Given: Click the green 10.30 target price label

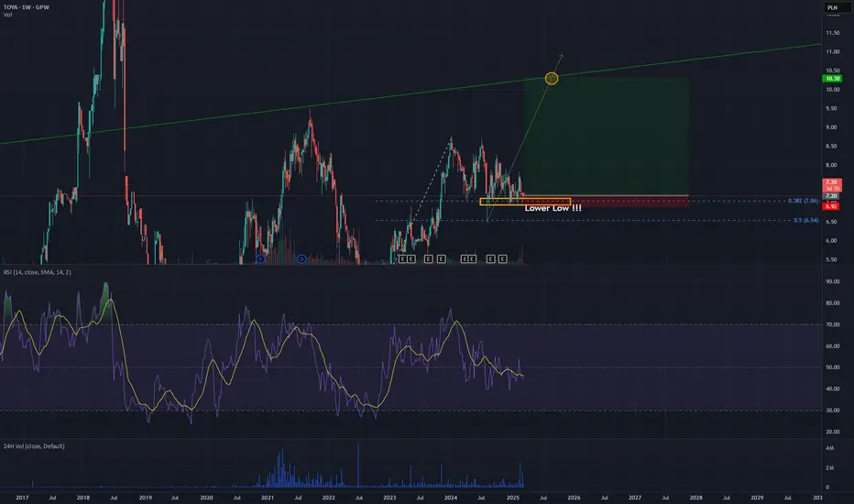Looking at the screenshot, I should point(832,79).
